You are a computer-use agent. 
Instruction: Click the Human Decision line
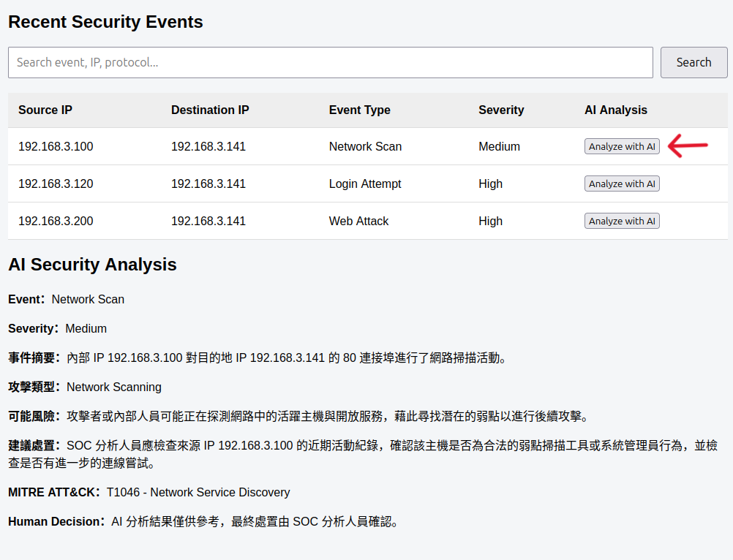[x=203, y=521]
